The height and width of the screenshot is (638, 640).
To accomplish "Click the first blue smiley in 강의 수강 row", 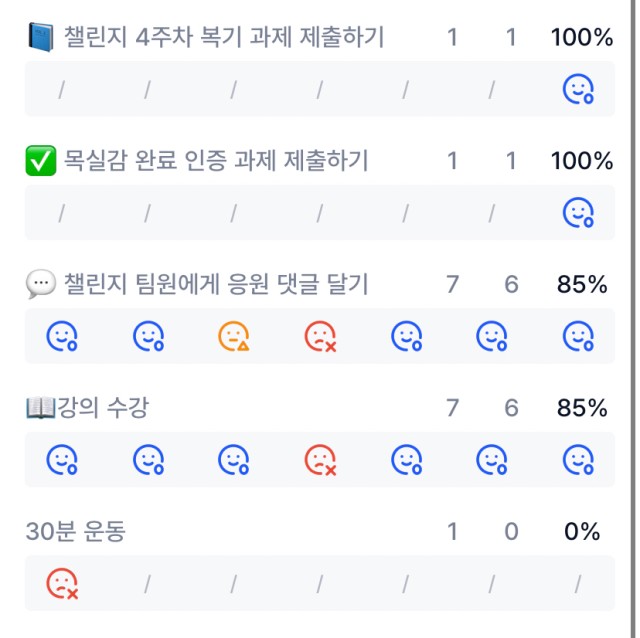I will tap(62, 460).
